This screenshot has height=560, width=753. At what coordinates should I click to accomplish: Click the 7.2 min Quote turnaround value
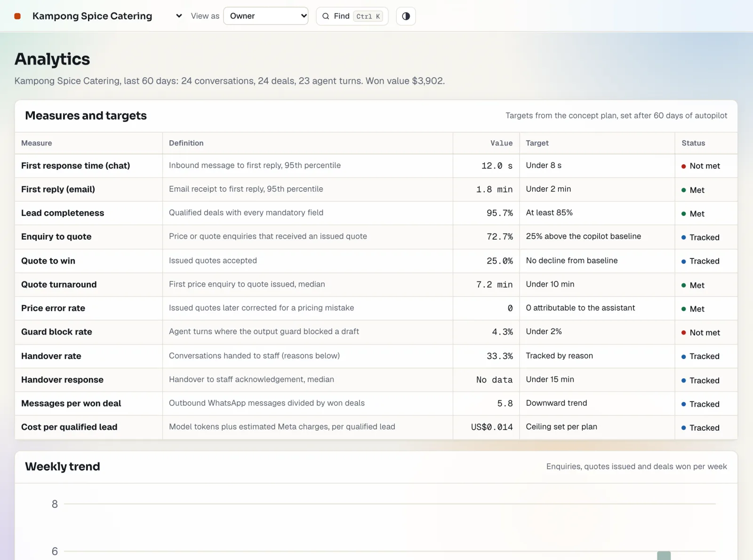tap(494, 285)
